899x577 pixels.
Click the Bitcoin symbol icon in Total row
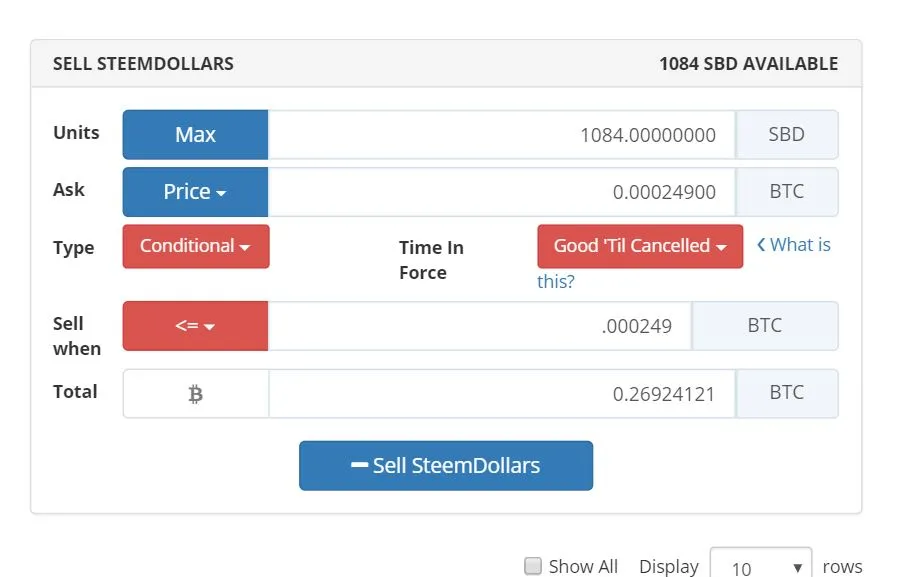[196, 394]
